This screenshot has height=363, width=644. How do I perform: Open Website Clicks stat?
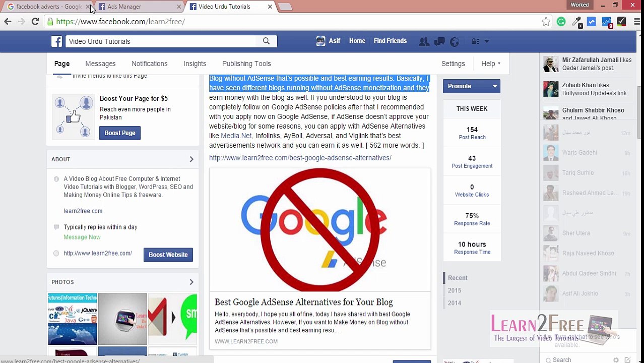tap(472, 191)
